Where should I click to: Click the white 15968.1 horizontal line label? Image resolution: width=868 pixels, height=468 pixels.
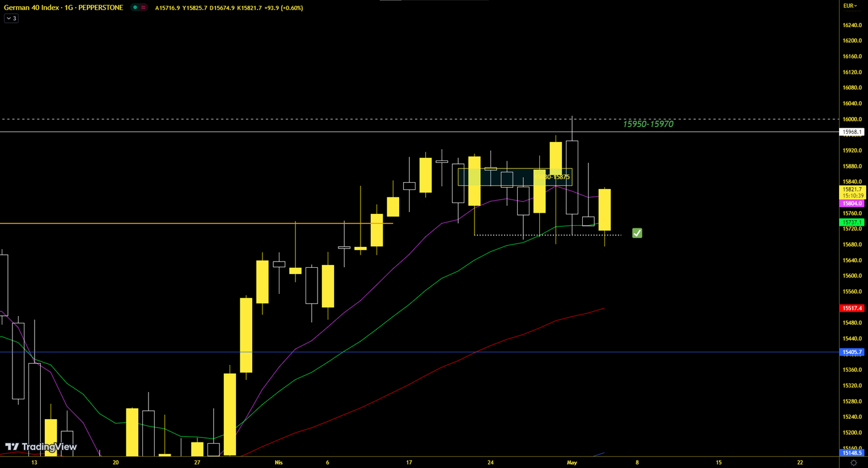pyautogui.click(x=852, y=132)
